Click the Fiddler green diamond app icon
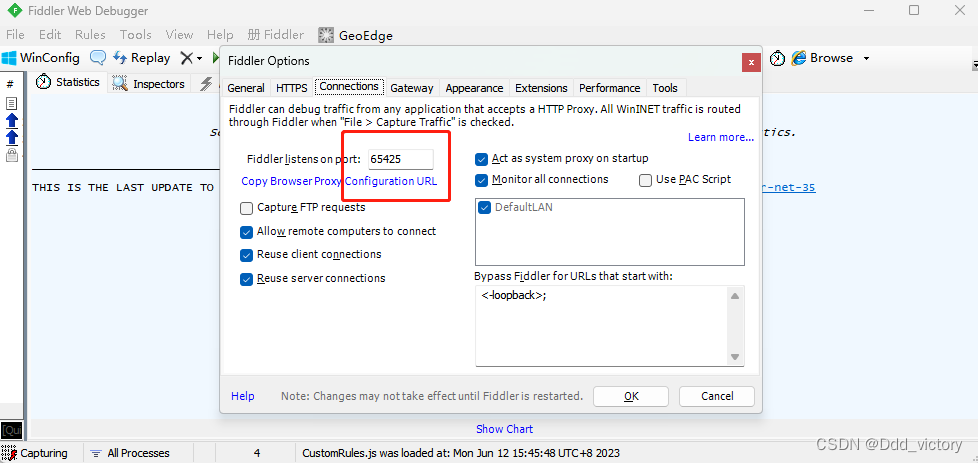 (14, 11)
